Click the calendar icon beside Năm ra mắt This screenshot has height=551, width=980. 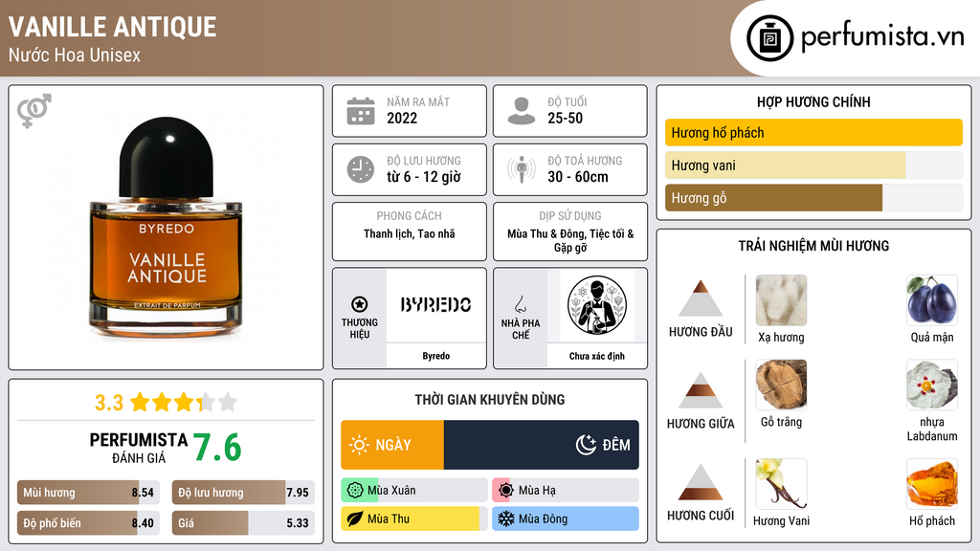361,111
